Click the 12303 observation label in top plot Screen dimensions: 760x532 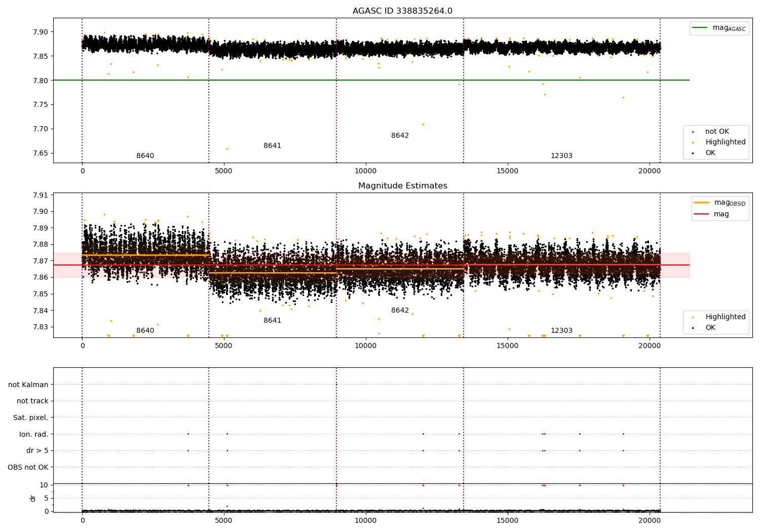coord(561,156)
